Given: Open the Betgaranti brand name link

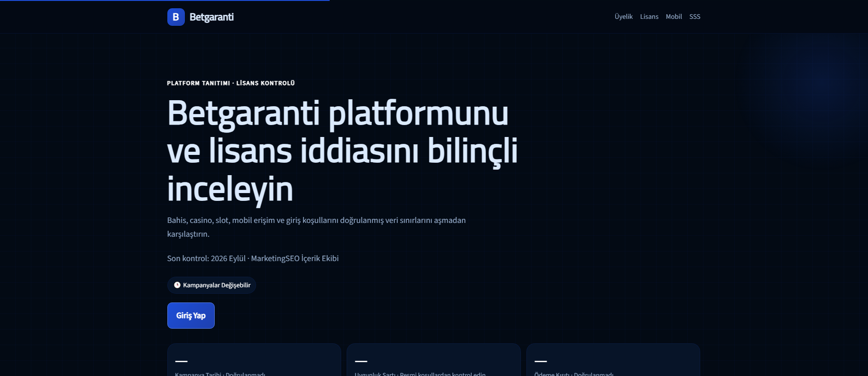Looking at the screenshot, I should [x=211, y=17].
